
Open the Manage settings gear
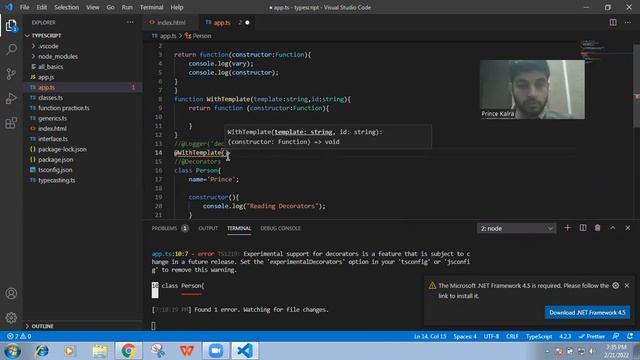(11, 318)
